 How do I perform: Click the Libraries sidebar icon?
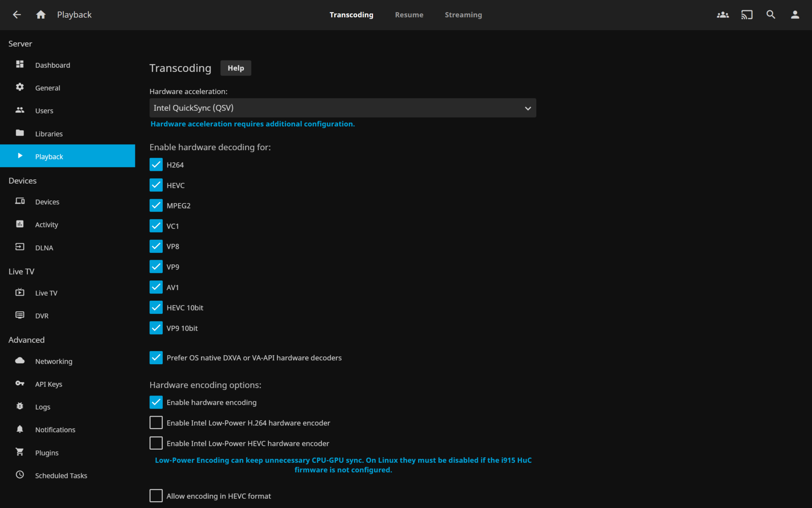20,133
